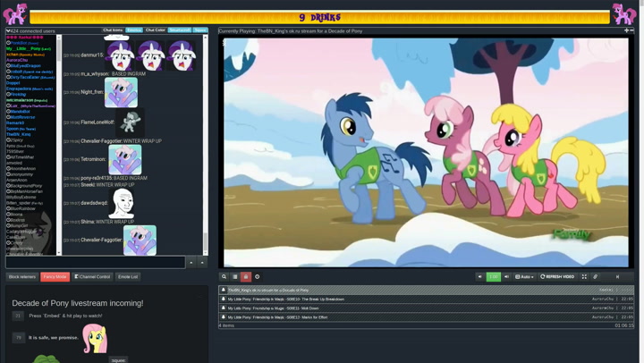Image resolution: width=644 pixels, height=363 pixels.
Task: Click the speaker icon right of green volume box
Action: pos(506,277)
